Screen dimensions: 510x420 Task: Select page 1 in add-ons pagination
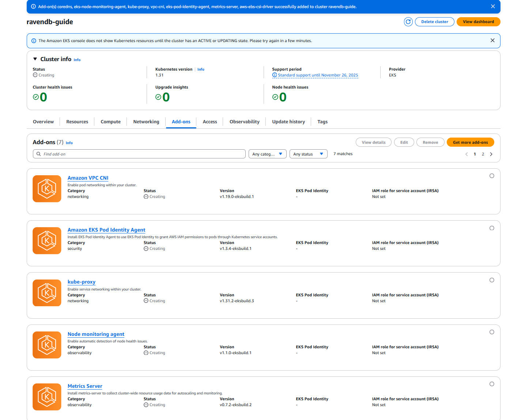[x=475, y=154]
